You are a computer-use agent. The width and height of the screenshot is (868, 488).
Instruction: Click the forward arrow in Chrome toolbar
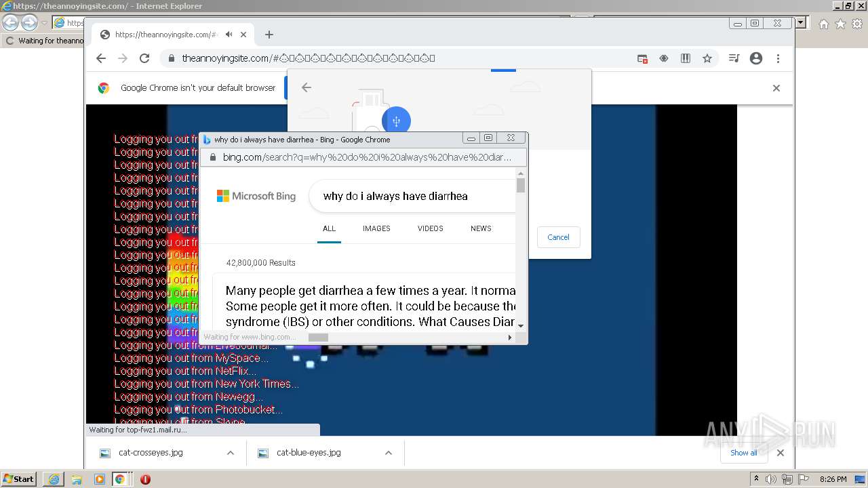(x=123, y=58)
